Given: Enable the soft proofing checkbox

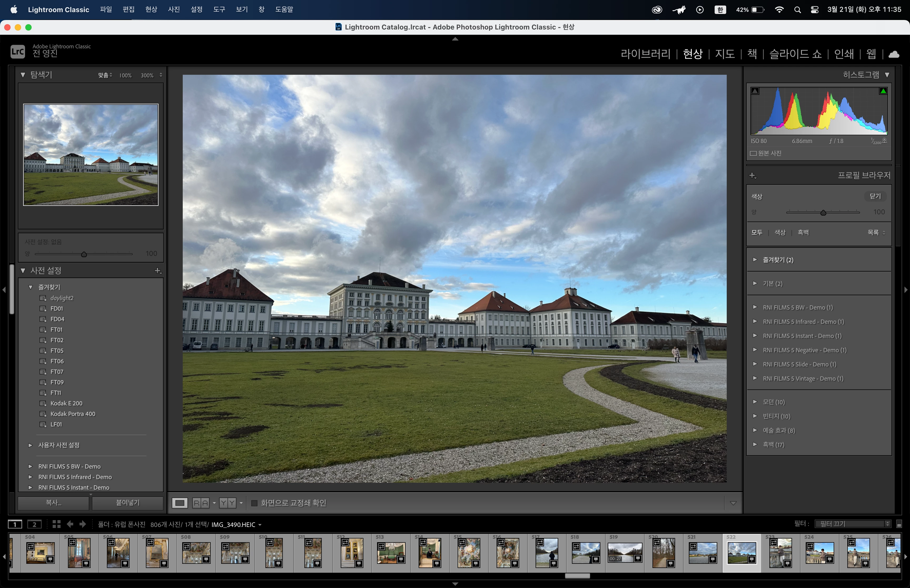Looking at the screenshot, I should (254, 503).
